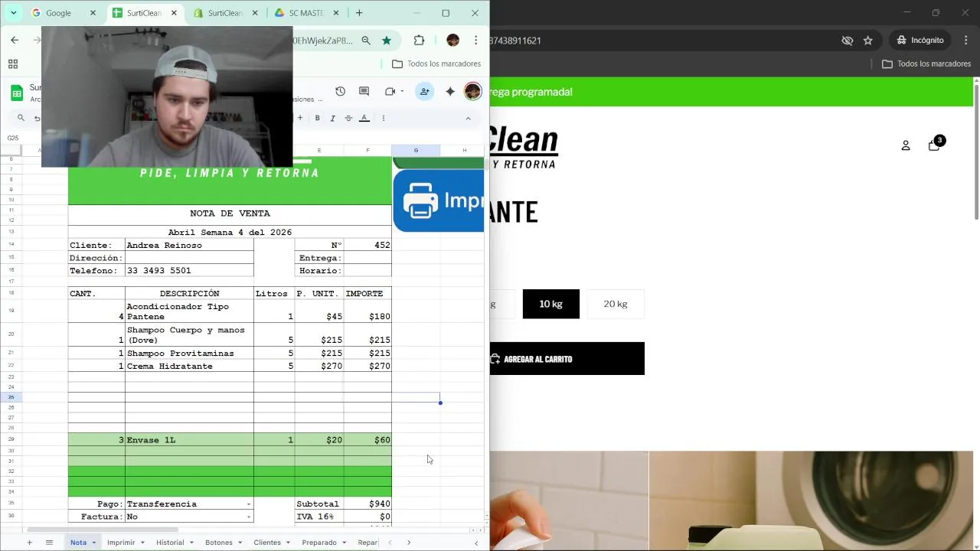This screenshot has width=980, height=551.
Task: Switch to the Historial sheet tab
Action: (170, 543)
